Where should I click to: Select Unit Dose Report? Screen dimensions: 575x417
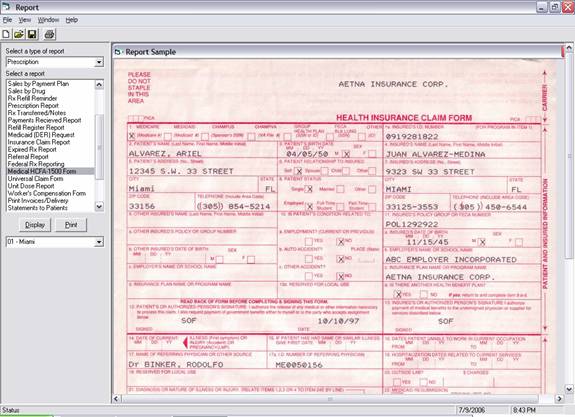pyautogui.click(x=31, y=186)
